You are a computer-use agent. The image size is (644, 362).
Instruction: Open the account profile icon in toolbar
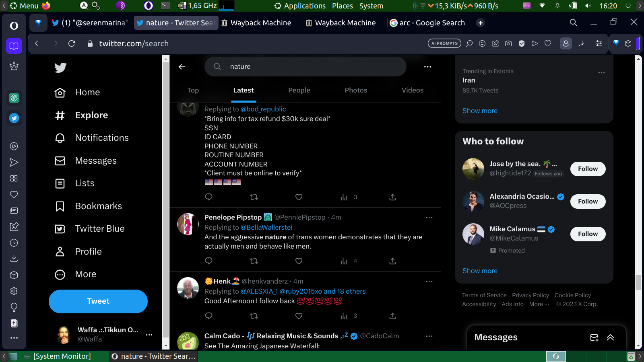coord(566,43)
